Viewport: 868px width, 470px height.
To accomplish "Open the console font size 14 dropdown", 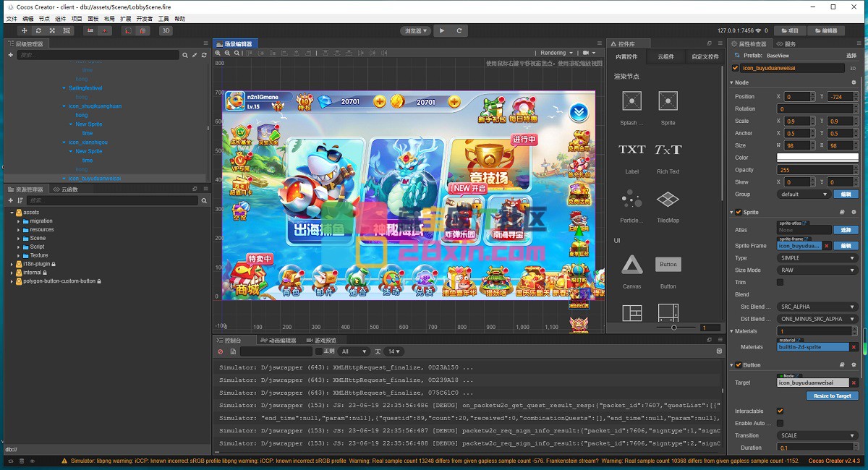I will point(394,351).
